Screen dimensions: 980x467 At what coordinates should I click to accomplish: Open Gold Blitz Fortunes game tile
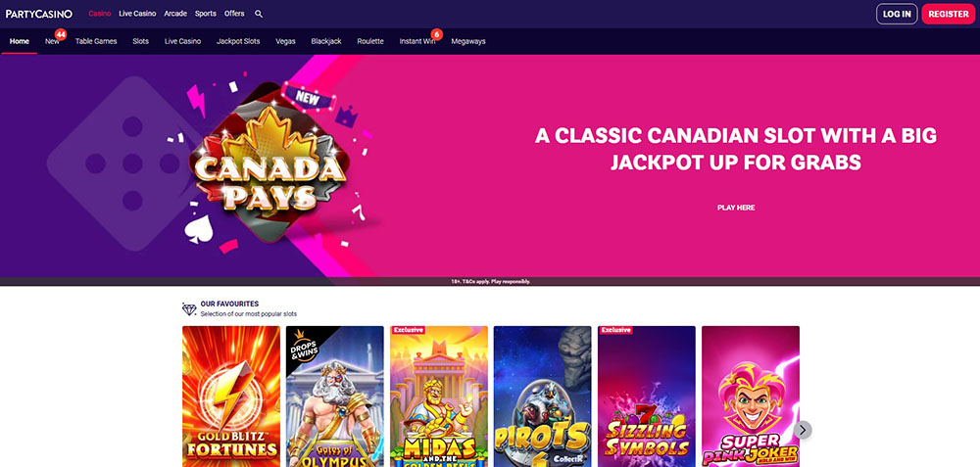point(231,397)
